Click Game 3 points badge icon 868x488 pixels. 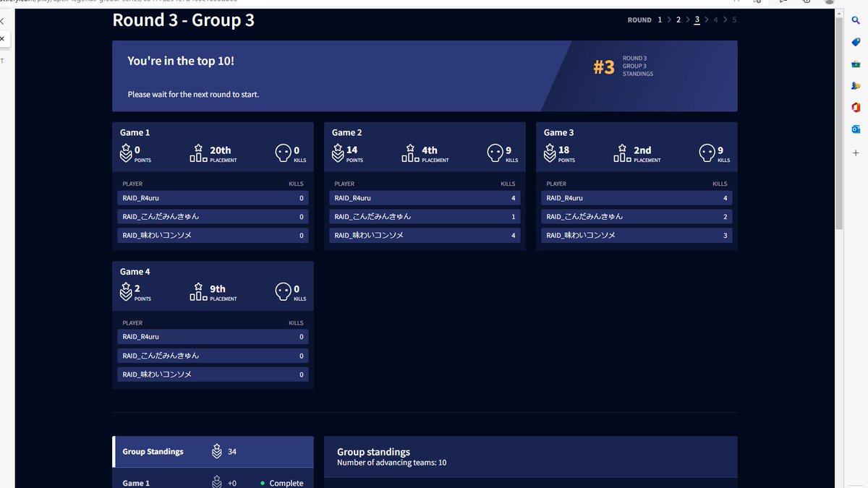tap(550, 153)
